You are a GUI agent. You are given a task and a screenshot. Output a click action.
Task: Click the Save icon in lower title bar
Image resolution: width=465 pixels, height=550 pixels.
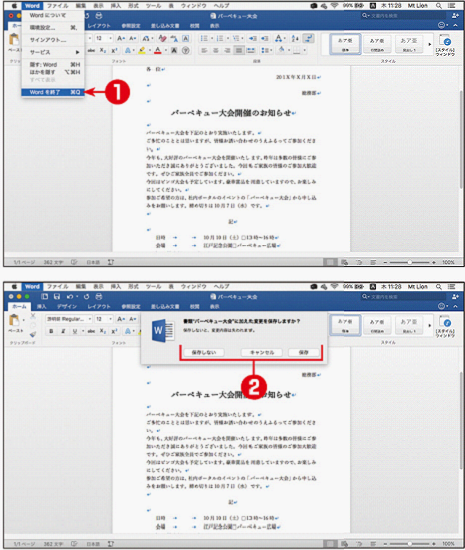(57, 296)
